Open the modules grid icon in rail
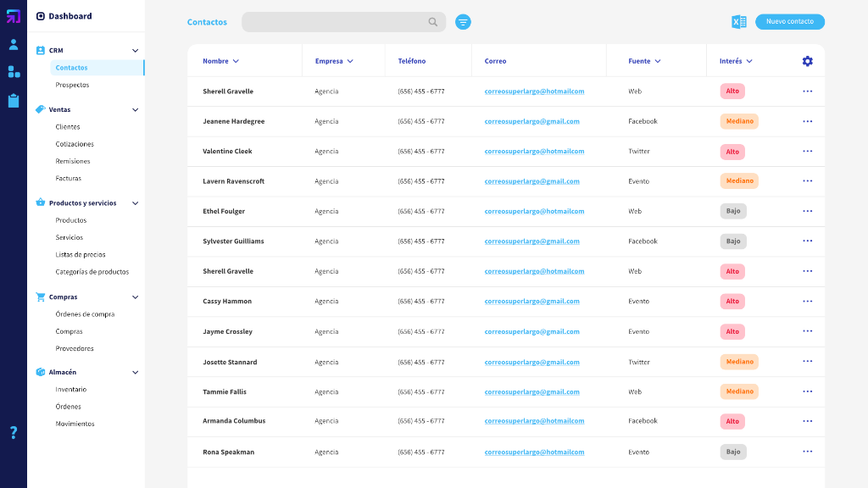 coord(14,72)
